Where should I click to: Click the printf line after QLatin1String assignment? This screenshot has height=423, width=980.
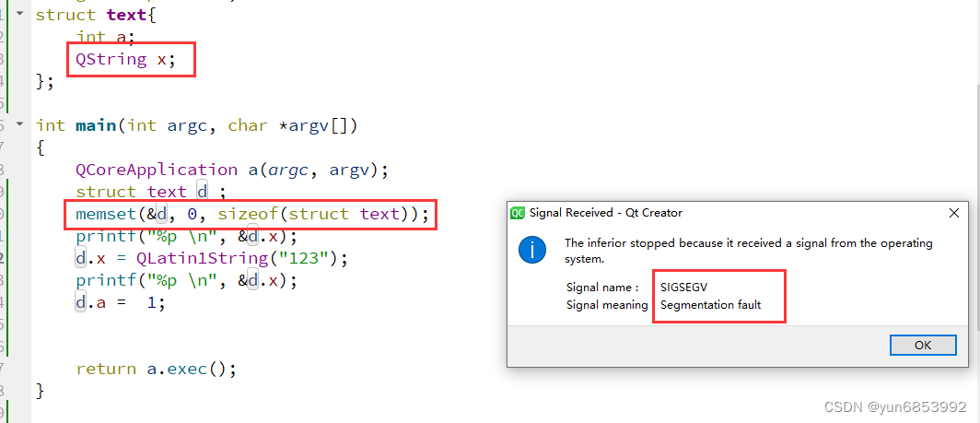click(186, 280)
